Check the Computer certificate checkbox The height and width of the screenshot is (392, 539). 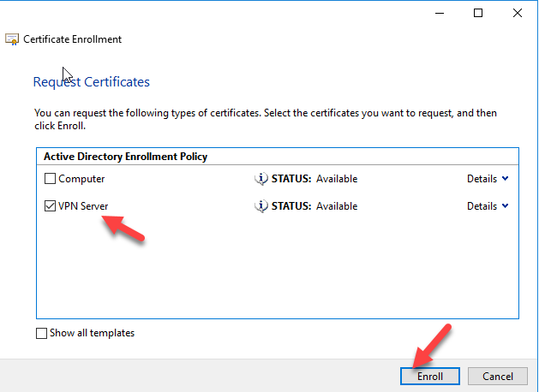point(51,179)
